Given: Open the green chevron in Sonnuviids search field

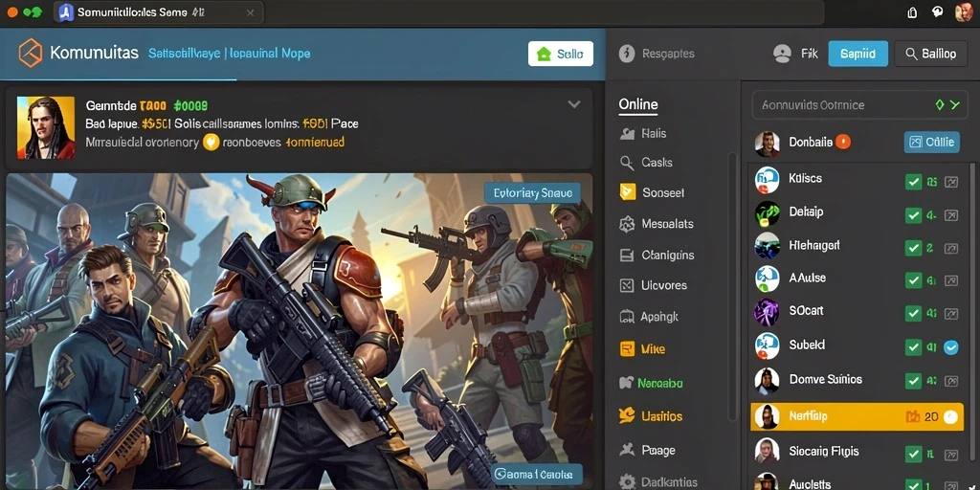Looking at the screenshot, I should coord(954,105).
